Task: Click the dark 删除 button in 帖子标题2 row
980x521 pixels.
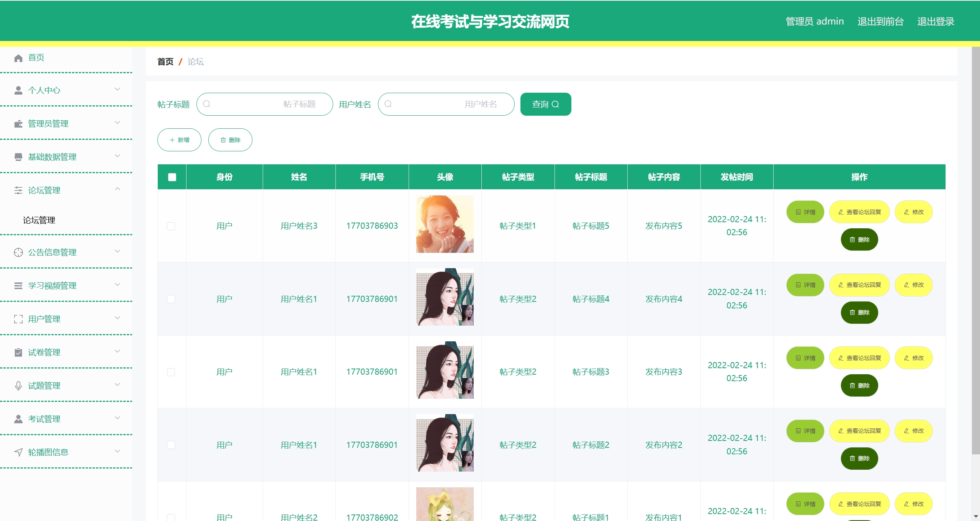Action: [x=859, y=458]
